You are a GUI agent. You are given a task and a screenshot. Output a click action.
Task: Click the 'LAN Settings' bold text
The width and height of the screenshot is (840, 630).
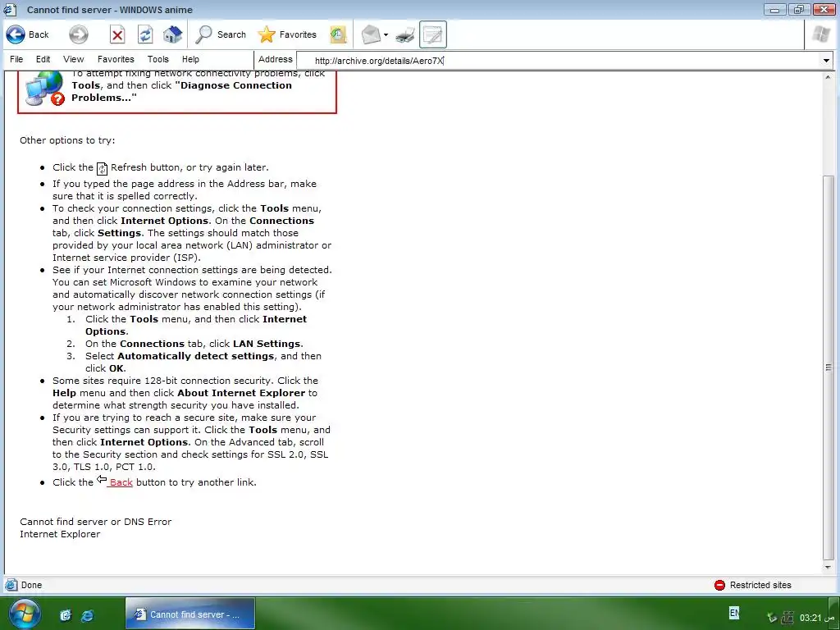pos(267,344)
